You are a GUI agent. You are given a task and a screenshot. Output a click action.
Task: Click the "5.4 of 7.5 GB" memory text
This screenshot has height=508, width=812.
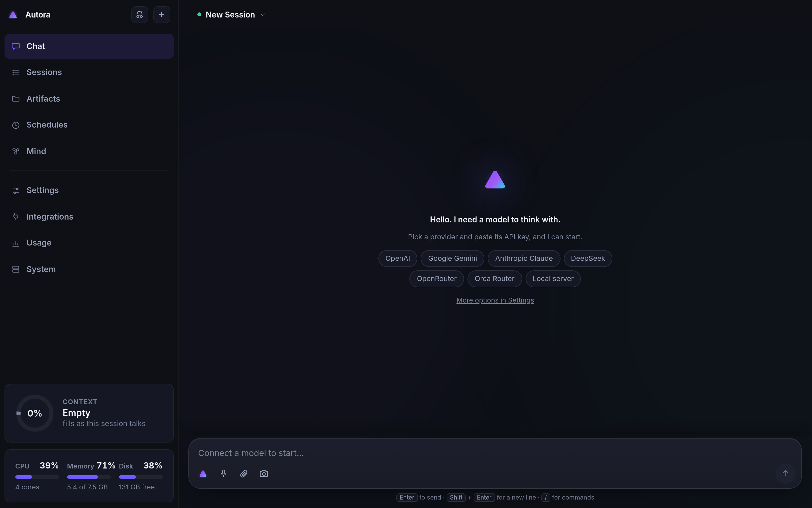coord(87,487)
